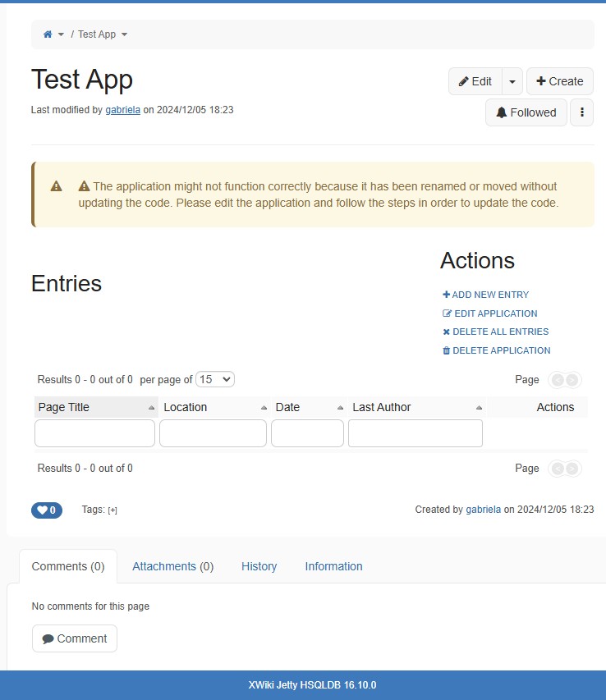Screen dimensions: 606x700
Task: Click the Add New Entry link
Action: point(489,295)
